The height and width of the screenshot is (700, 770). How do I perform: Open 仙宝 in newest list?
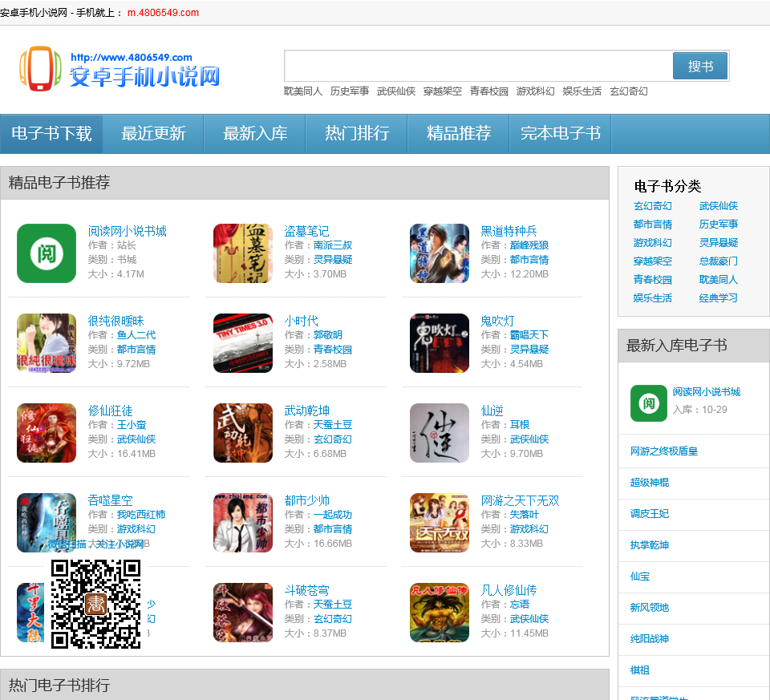click(x=640, y=577)
